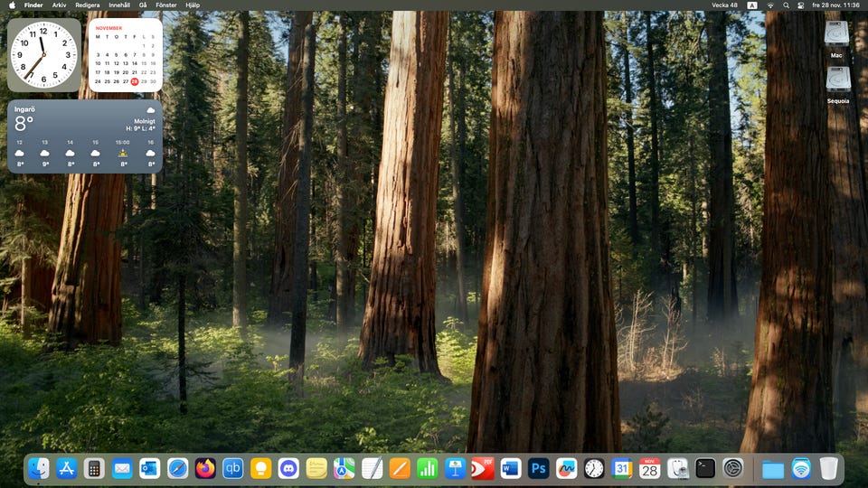Open Discord from the dock
The height and width of the screenshot is (488, 868).
[288, 468]
